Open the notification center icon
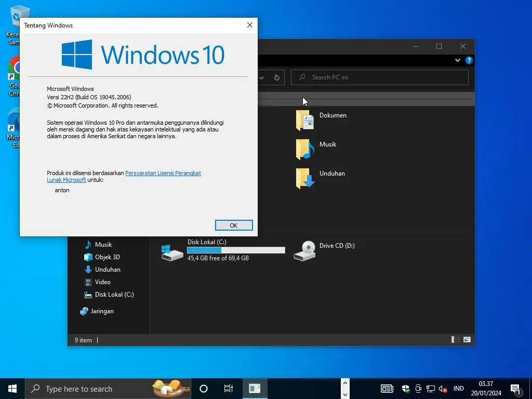 click(x=515, y=389)
